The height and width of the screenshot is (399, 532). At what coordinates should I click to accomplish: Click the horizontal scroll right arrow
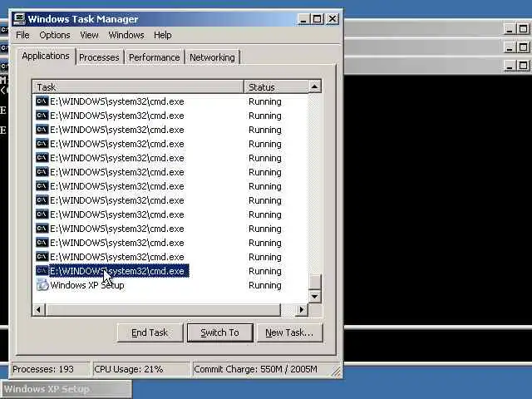tap(301, 309)
